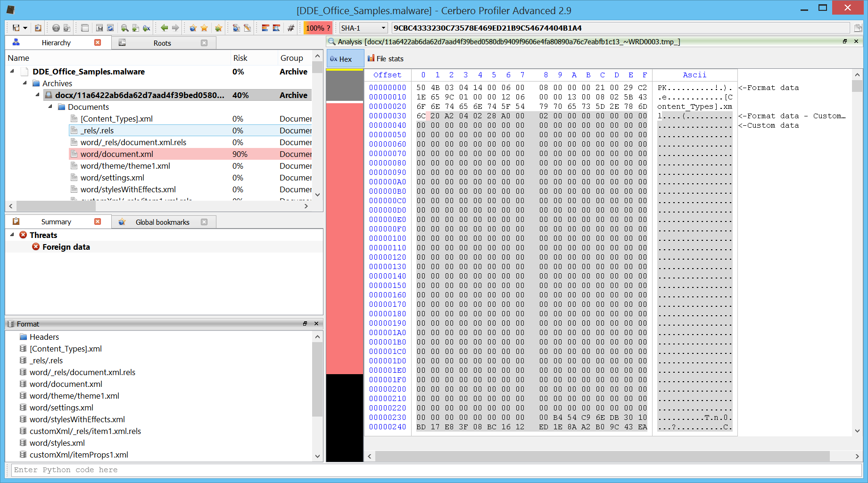Click the black region of the file map strip
868x483 pixels.
pyautogui.click(x=345, y=418)
